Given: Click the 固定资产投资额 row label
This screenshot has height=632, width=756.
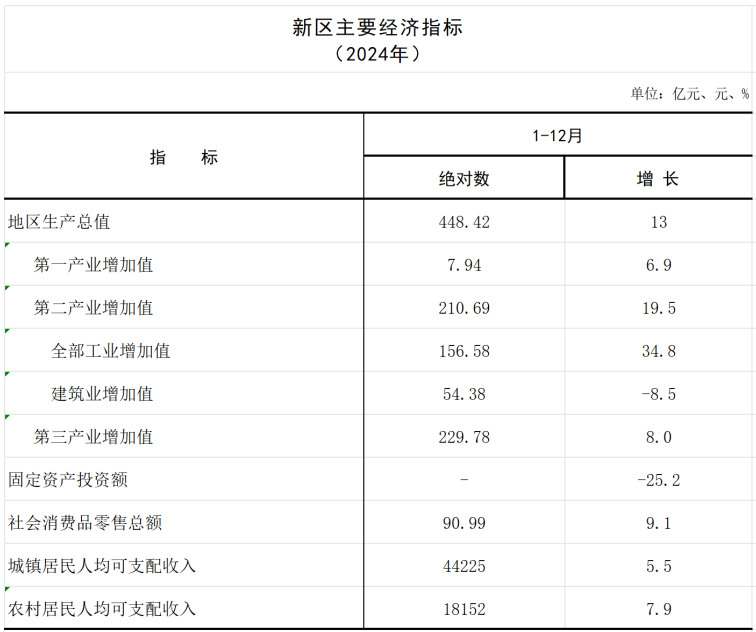Looking at the screenshot, I should [68, 480].
